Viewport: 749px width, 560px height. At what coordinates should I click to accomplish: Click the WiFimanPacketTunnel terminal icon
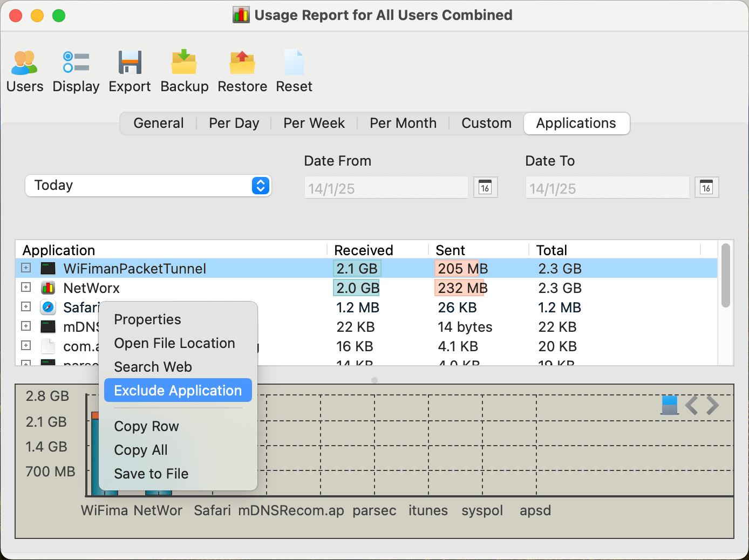click(x=48, y=268)
